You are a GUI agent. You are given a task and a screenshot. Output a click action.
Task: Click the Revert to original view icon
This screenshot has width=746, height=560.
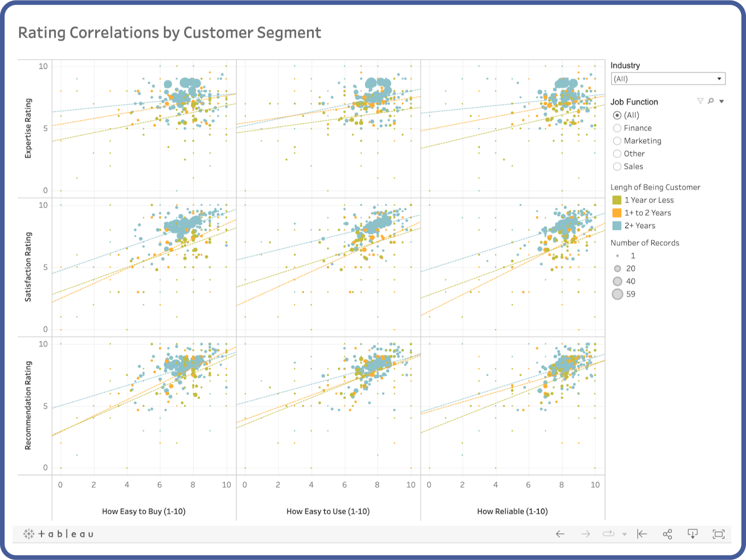(x=641, y=534)
